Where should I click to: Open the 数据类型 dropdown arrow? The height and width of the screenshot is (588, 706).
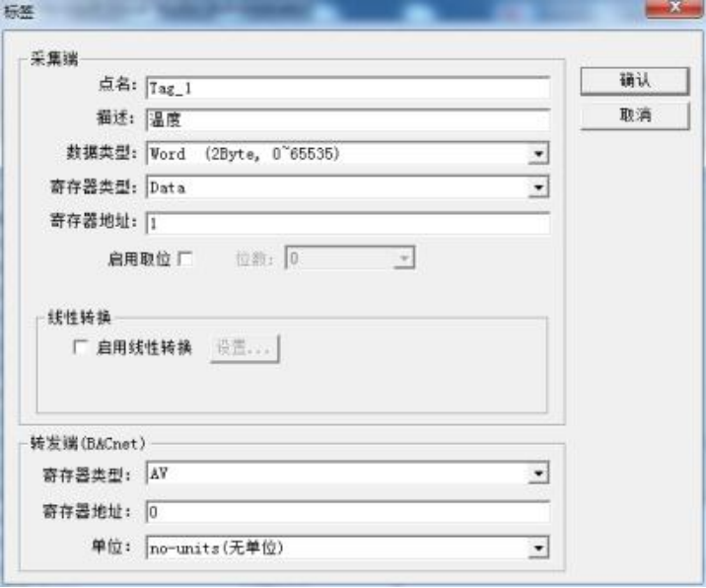tap(538, 154)
